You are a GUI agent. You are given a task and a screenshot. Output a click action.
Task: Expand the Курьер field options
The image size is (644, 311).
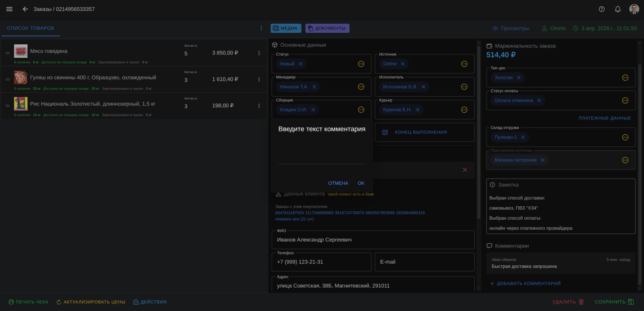click(464, 110)
